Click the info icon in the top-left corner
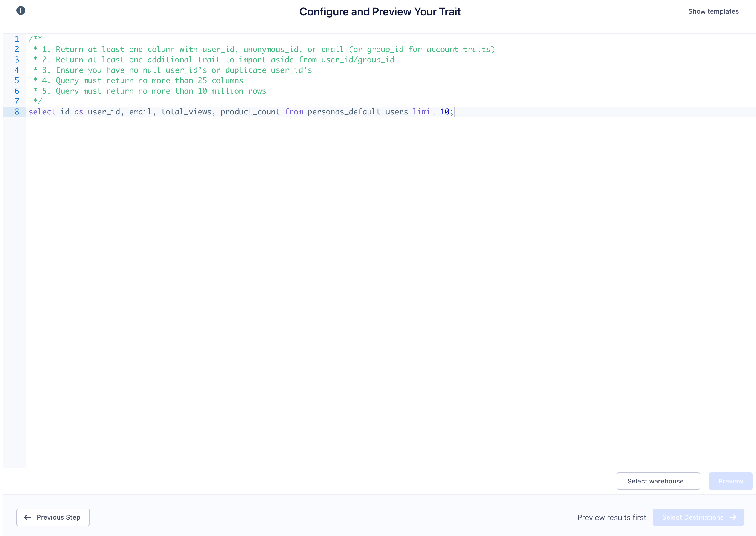The image size is (756, 536). (21, 10)
